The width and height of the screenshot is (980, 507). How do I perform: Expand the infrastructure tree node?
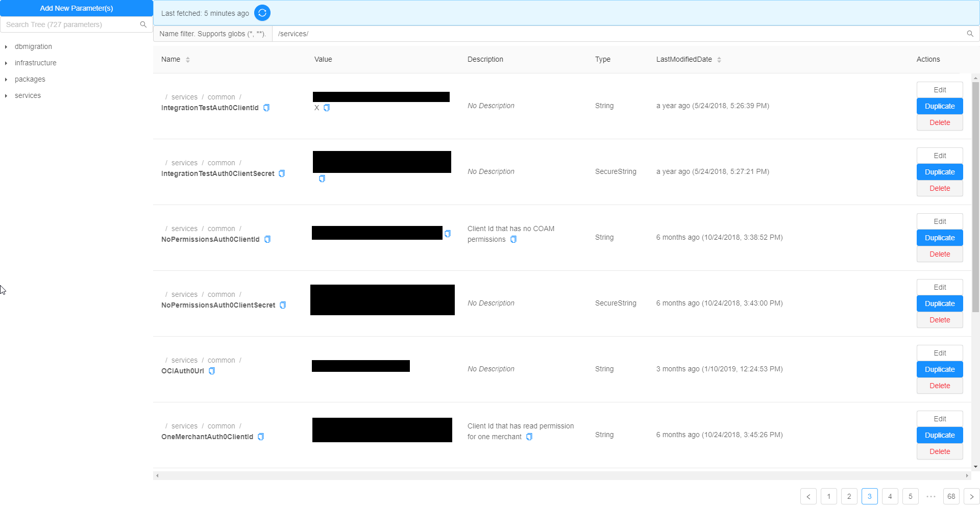[6, 63]
